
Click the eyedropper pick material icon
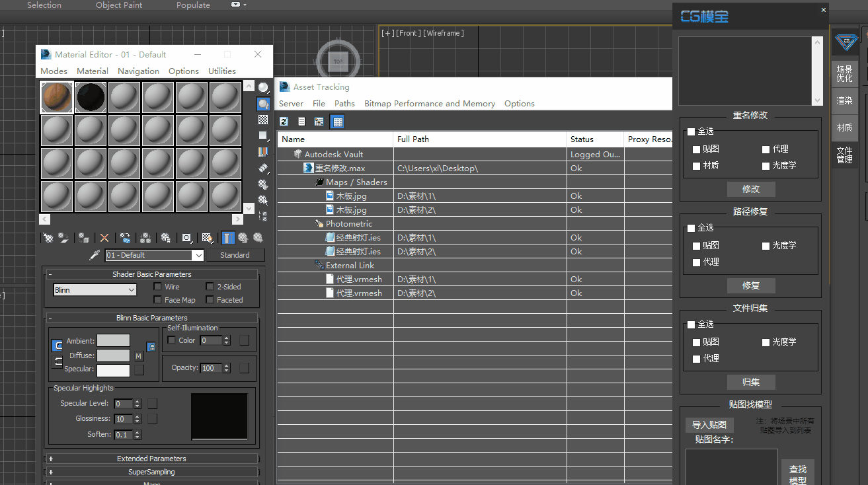(94, 256)
